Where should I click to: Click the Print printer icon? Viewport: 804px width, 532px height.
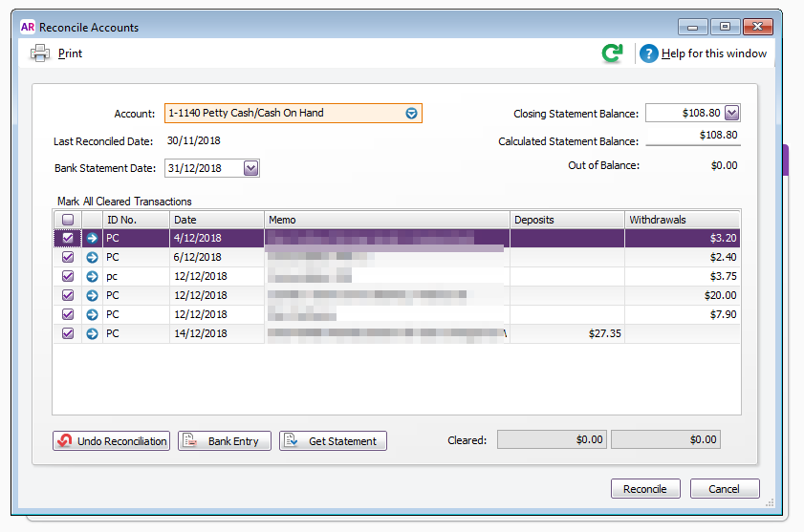[x=40, y=53]
